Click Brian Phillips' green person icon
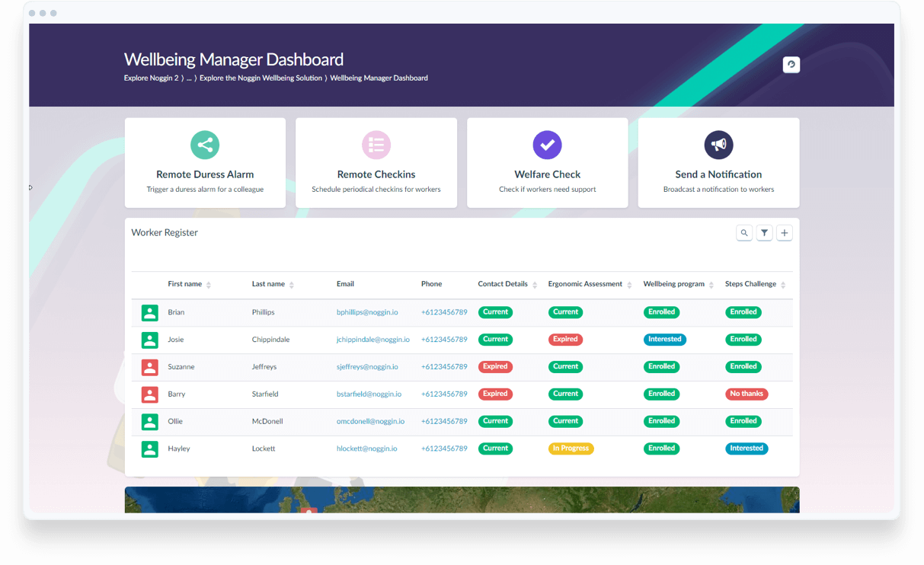Image resolution: width=924 pixels, height=565 pixels. [150, 312]
